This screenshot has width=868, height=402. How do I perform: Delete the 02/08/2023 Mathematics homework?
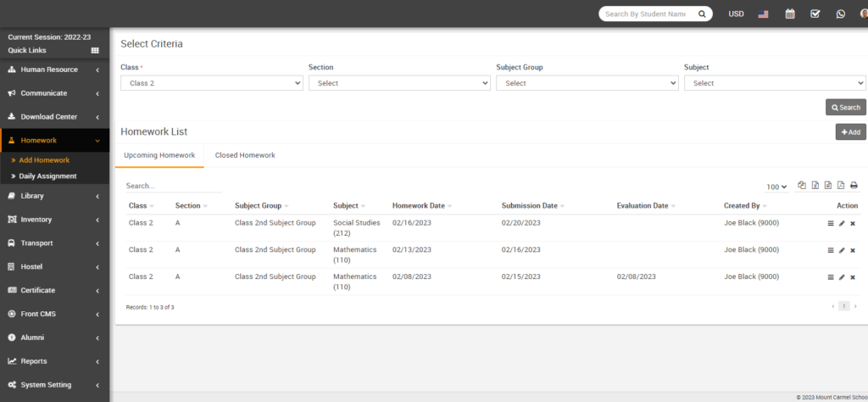[x=853, y=276]
